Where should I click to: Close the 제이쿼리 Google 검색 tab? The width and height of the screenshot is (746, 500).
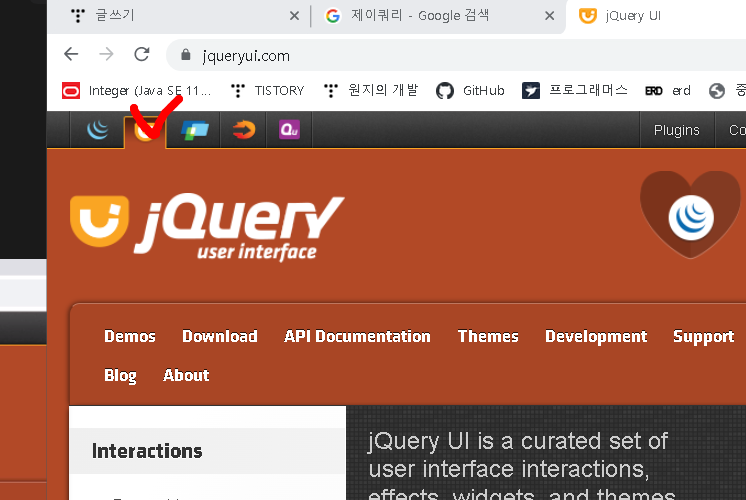pos(550,16)
